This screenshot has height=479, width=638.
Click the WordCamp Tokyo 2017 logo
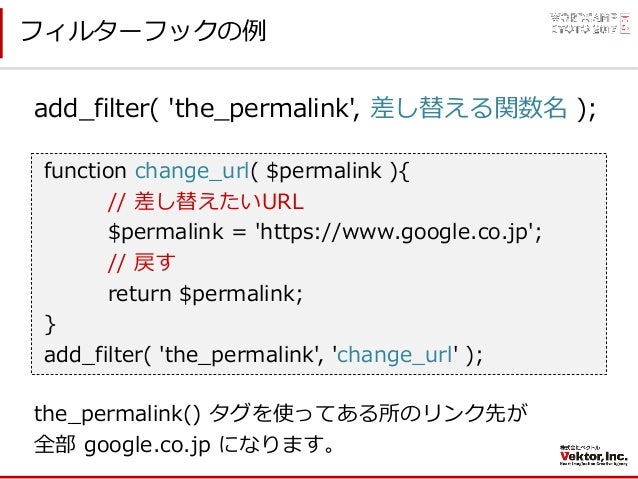[590, 23]
